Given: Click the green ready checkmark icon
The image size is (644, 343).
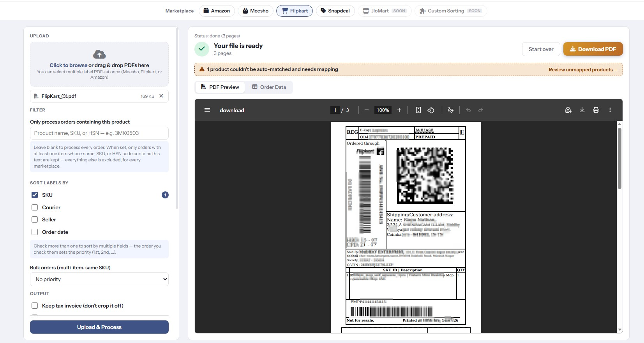Looking at the screenshot, I should tap(202, 49).
